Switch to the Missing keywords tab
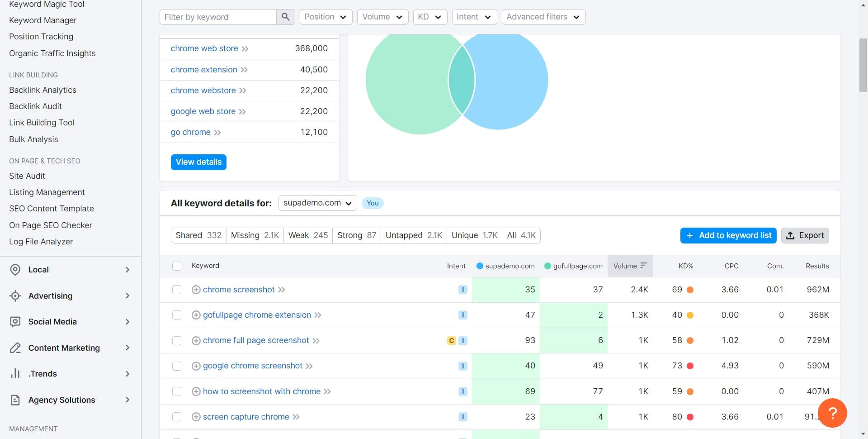Screen dimensions: 868x439 click(255, 235)
